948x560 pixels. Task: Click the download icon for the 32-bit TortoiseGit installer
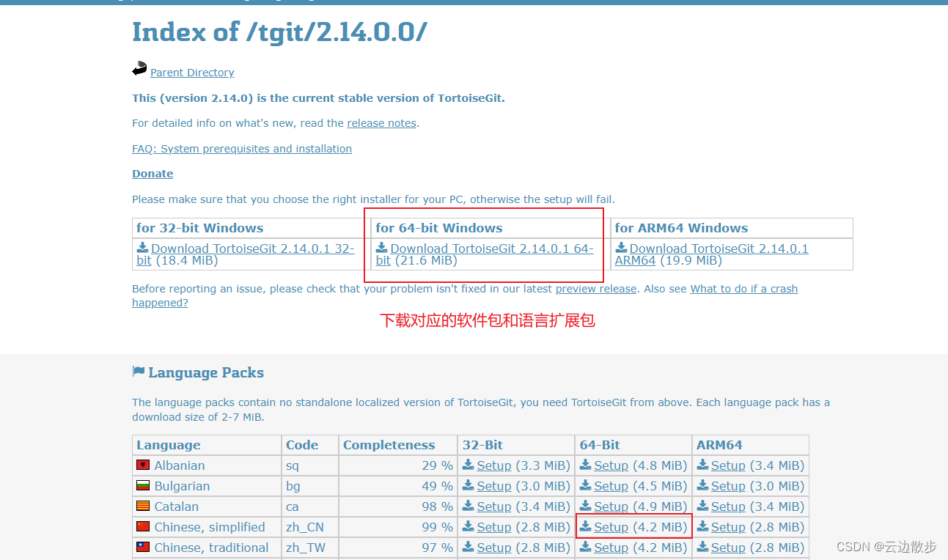click(143, 248)
